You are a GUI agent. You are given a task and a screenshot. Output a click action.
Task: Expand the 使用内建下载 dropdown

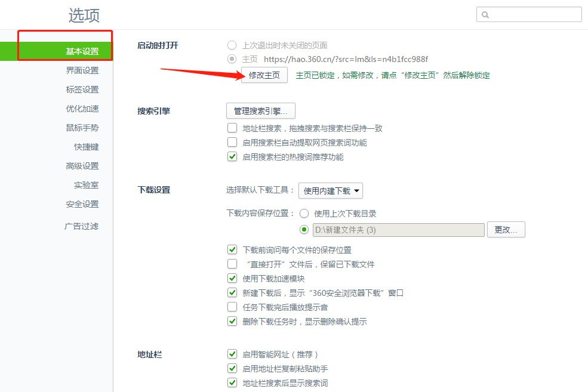[x=330, y=191]
